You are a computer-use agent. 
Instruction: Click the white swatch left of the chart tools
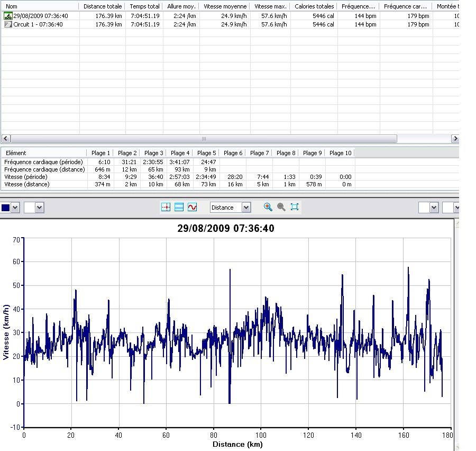(x=30, y=208)
